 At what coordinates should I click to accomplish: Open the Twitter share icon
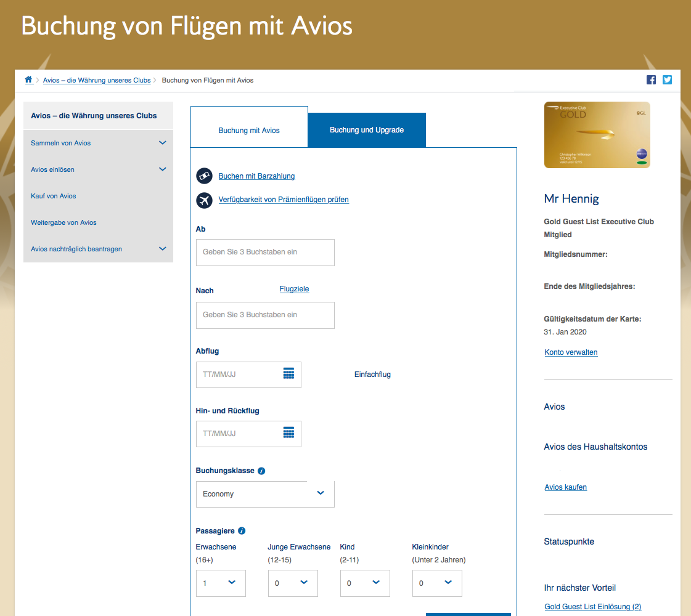(x=667, y=79)
